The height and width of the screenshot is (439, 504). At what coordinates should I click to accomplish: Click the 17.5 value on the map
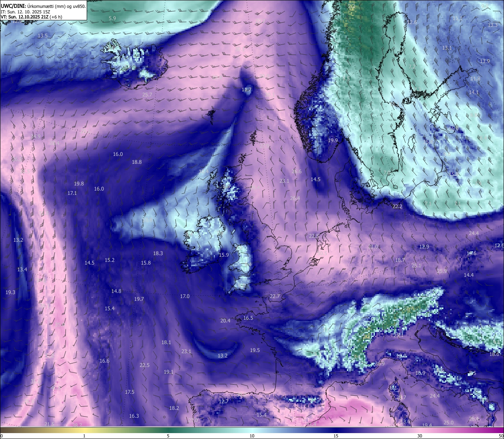[130, 392]
